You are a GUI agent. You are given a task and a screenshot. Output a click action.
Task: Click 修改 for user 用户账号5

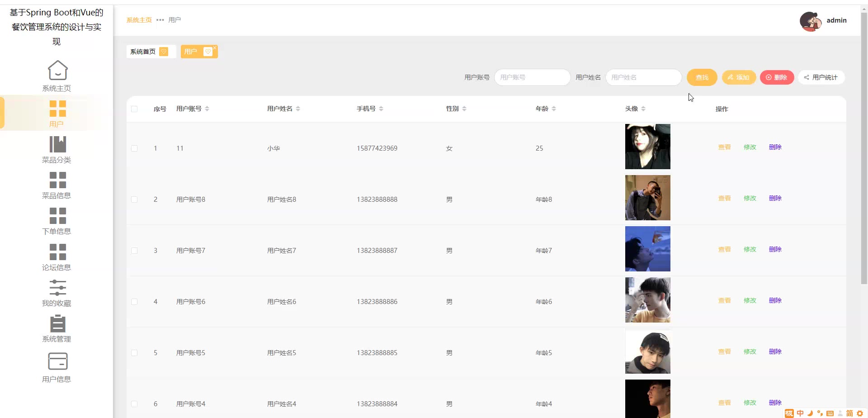(x=750, y=351)
